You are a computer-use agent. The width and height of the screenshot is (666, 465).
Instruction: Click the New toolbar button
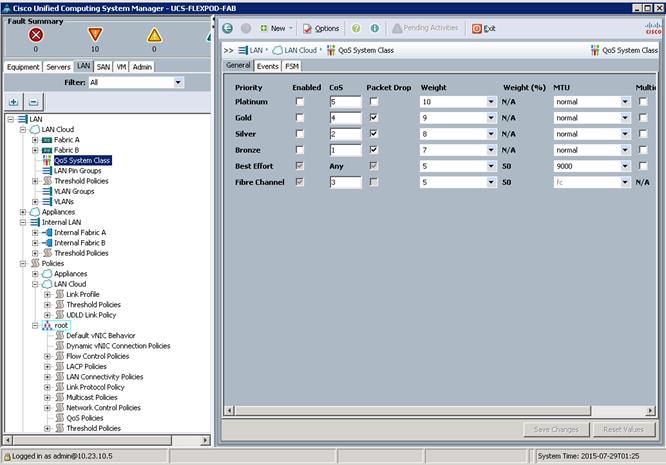point(276,28)
